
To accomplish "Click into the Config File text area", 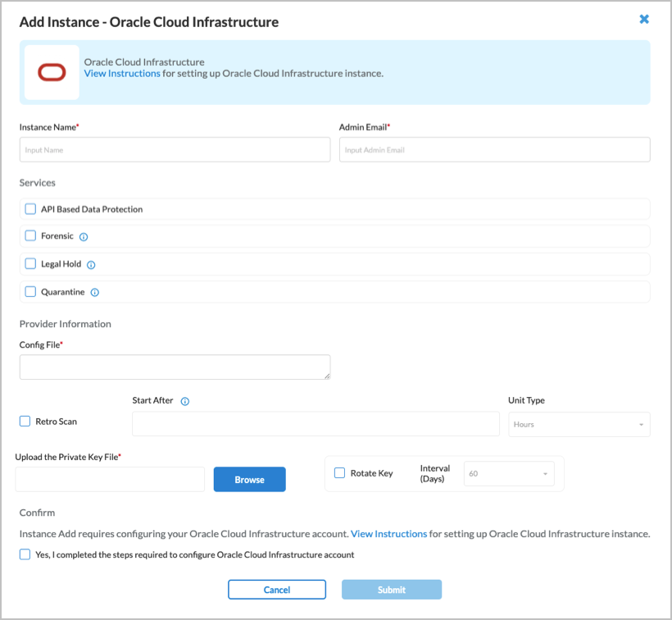I will 175,367.
